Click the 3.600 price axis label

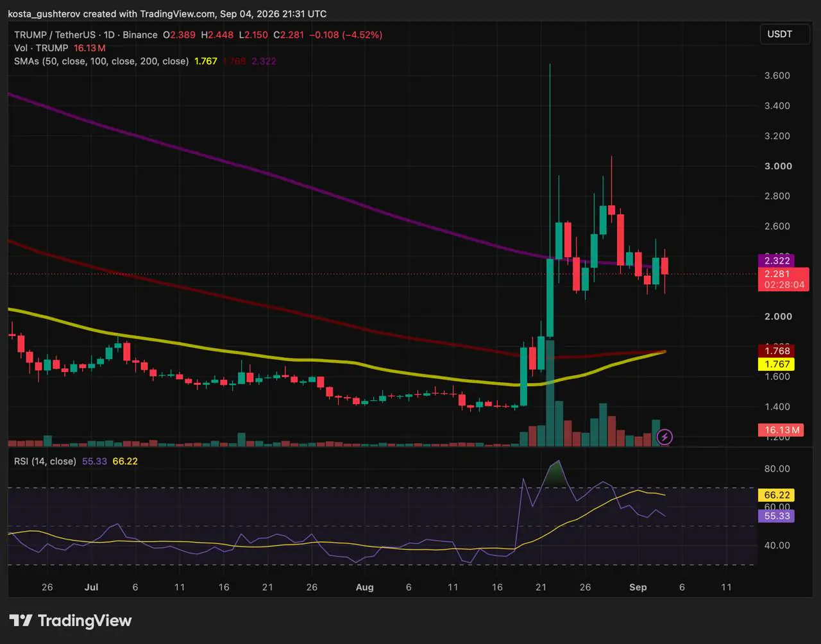point(777,76)
